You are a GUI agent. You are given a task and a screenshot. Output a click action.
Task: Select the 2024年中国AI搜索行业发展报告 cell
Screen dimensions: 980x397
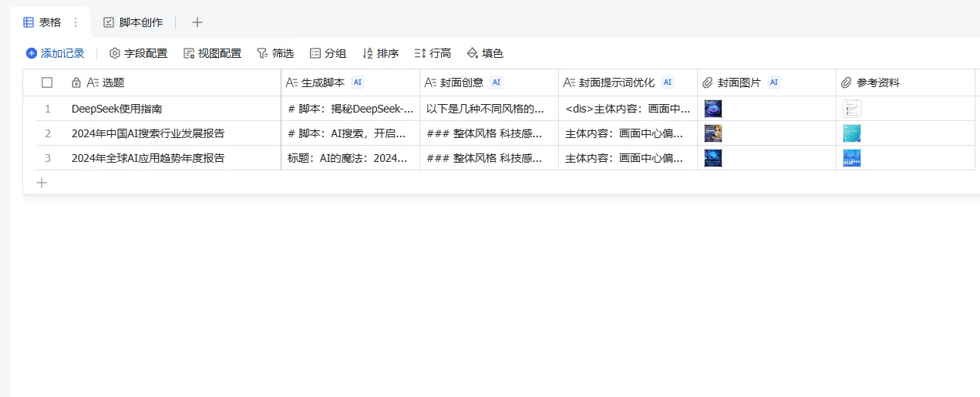click(x=174, y=133)
